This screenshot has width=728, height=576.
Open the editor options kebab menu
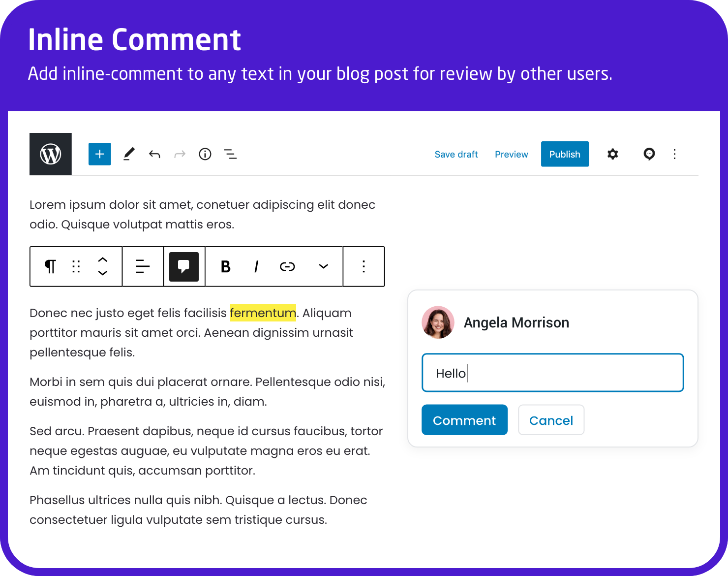coord(674,154)
